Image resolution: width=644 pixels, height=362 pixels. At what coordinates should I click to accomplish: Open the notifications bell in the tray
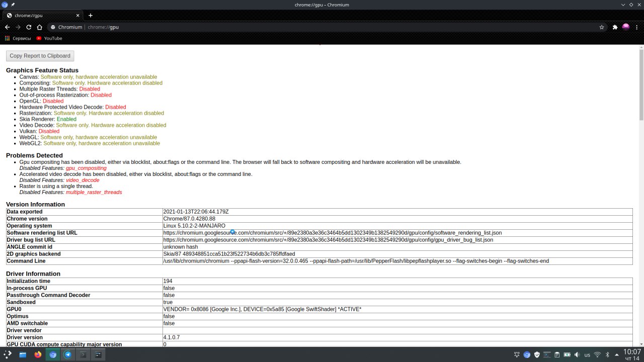coord(517,354)
